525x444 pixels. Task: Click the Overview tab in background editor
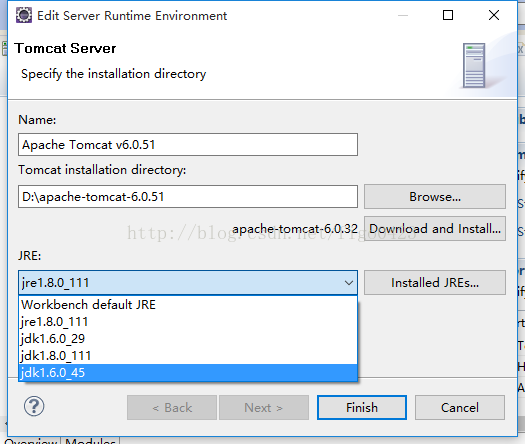point(31,441)
